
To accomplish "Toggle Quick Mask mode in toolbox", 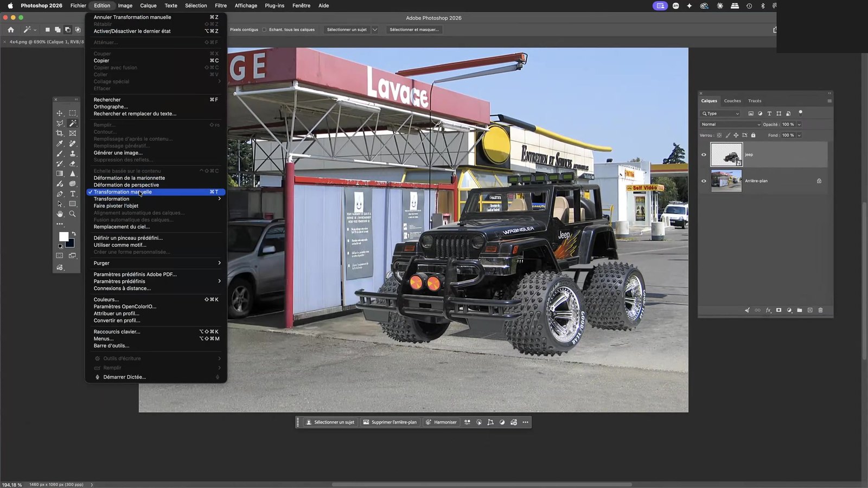I will click(x=60, y=255).
